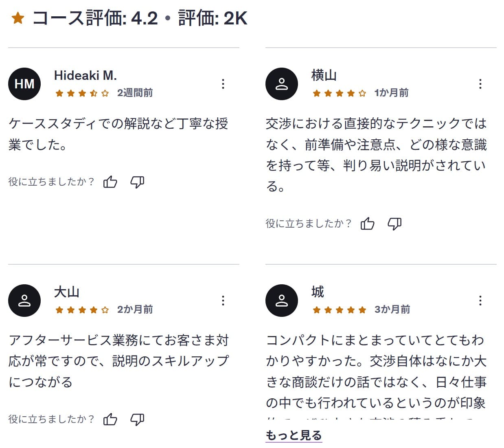The image size is (504, 448).
Task: Click 城's profile avatar icon
Action: pyautogui.click(x=282, y=300)
